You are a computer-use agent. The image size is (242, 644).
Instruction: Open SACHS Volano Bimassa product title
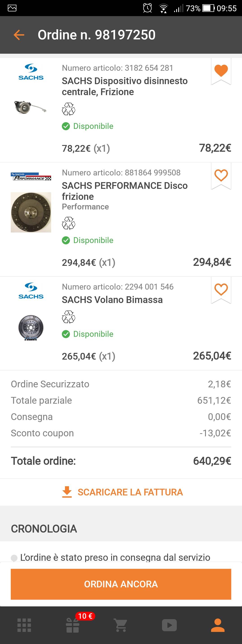point(112,299)
